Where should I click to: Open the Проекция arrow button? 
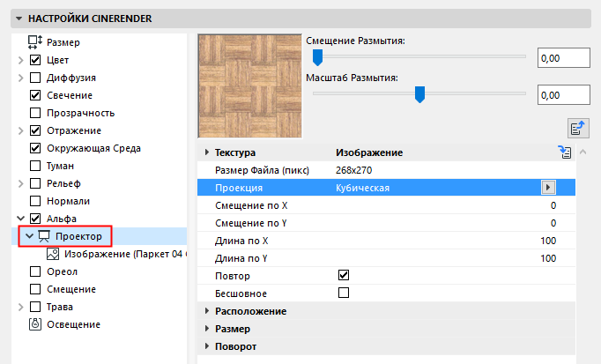549,187
